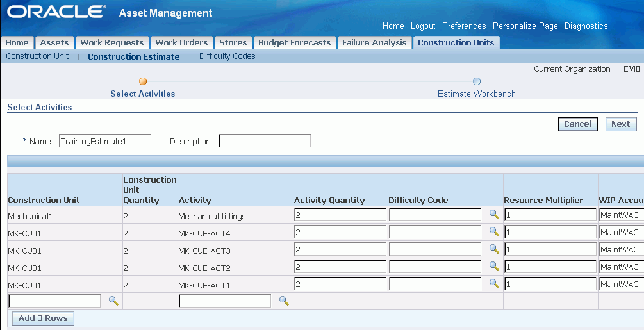The image size is (644, 330).
Task: Click the Estimate Workbench train step circle
Action: [x=476, y=81]
